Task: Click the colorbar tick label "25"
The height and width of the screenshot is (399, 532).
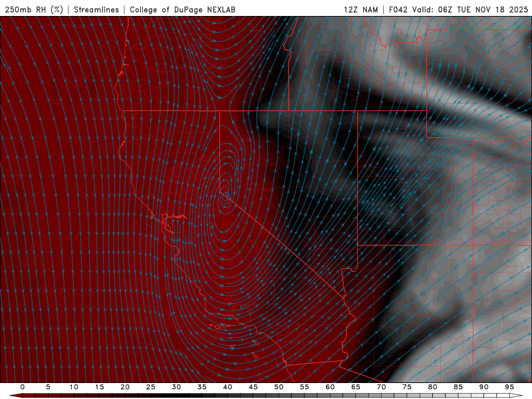Action: tap(151, 387)
